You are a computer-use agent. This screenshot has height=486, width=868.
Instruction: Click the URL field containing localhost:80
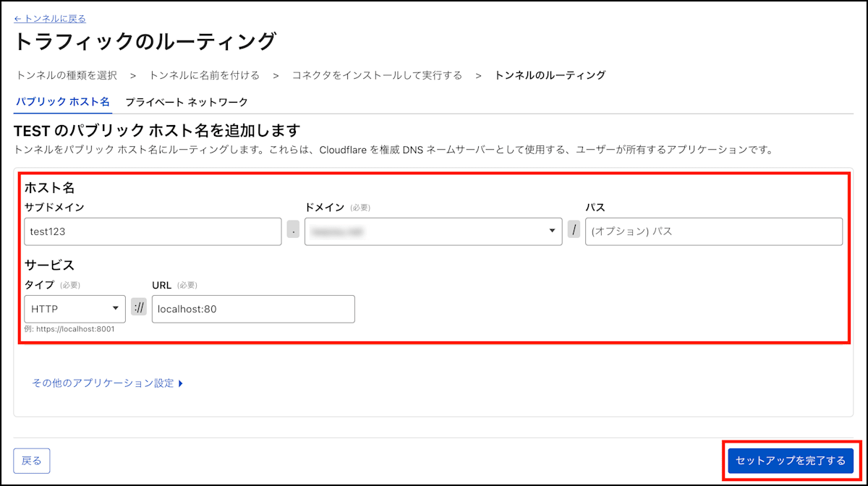(253, 309)
